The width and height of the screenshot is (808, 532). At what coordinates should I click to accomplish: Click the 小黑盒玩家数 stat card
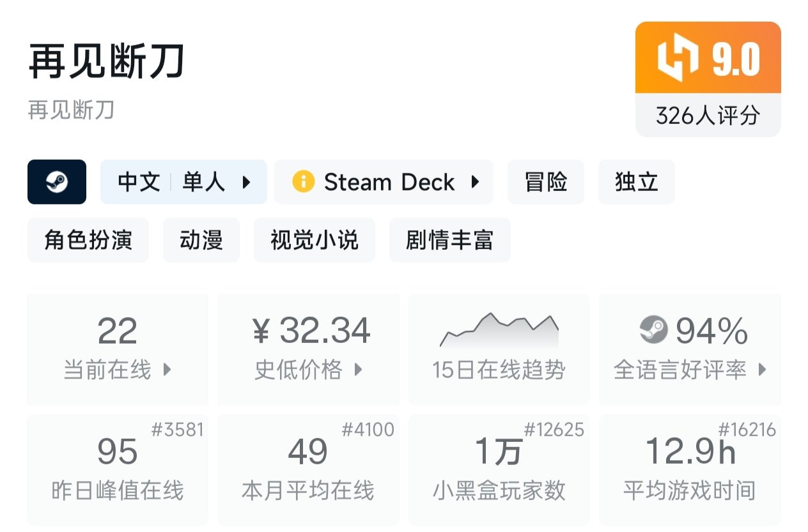pos(499,469)
